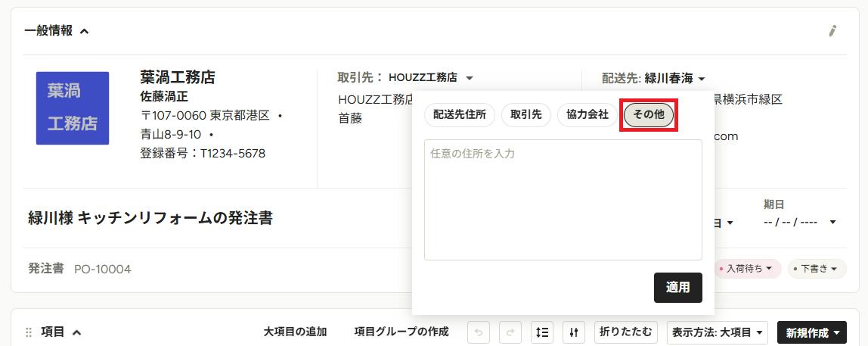
Task: Click the 適用 button
Action: point(677,287)
